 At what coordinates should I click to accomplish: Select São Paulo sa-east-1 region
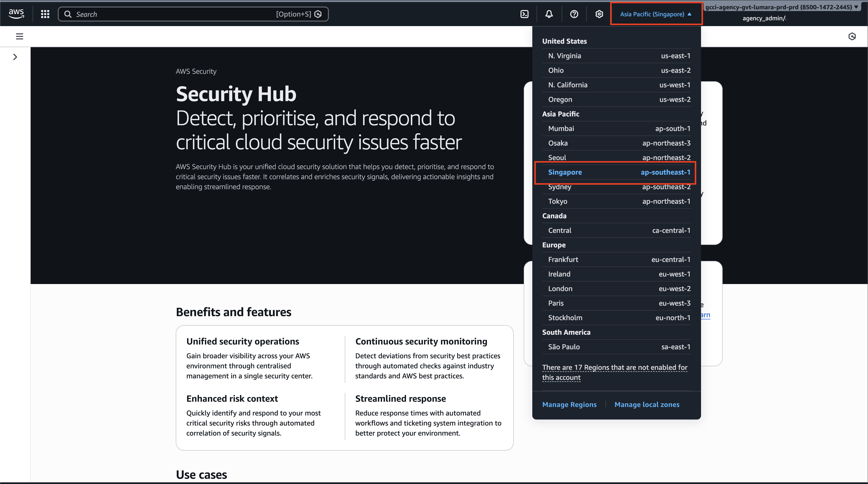point(616,347)
